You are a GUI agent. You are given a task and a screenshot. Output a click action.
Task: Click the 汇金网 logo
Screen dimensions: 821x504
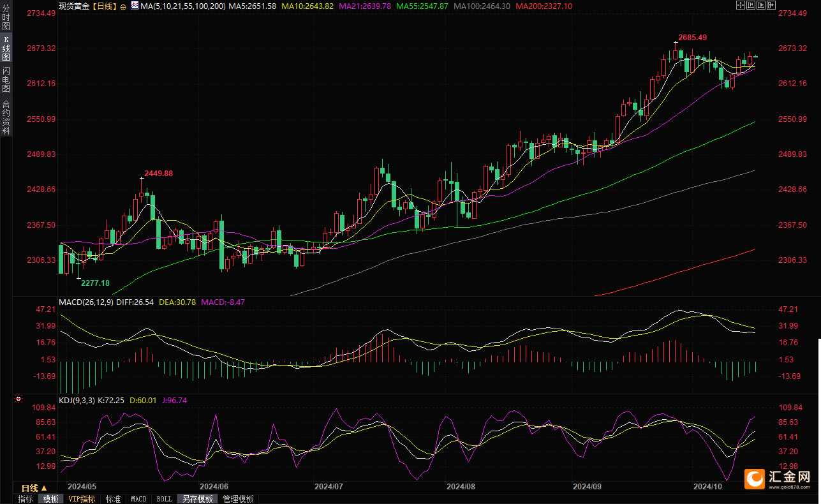pos(777,479)
